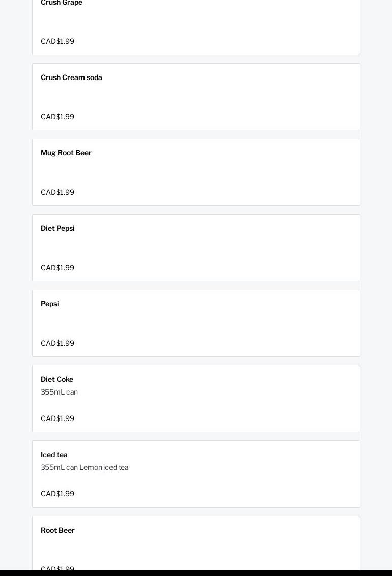Click the 355mL can description under Diet Coke

pyautogui.click(x=59, y=392)
